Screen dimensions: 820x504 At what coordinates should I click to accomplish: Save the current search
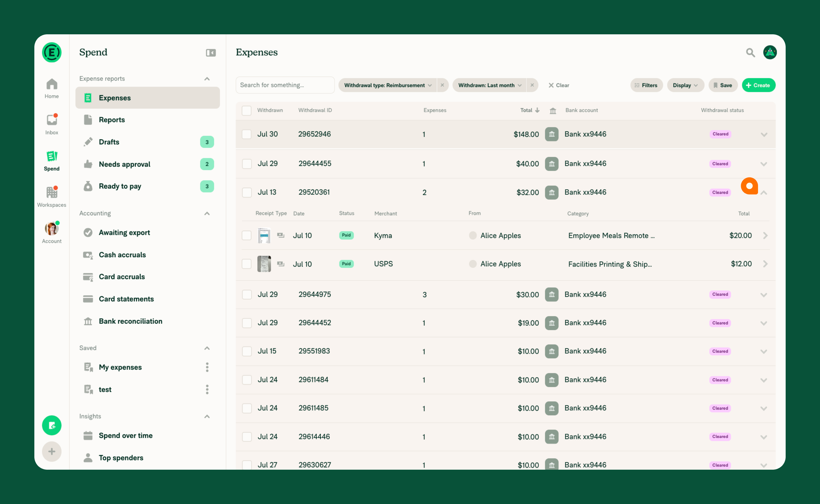(x=723, y=85)
